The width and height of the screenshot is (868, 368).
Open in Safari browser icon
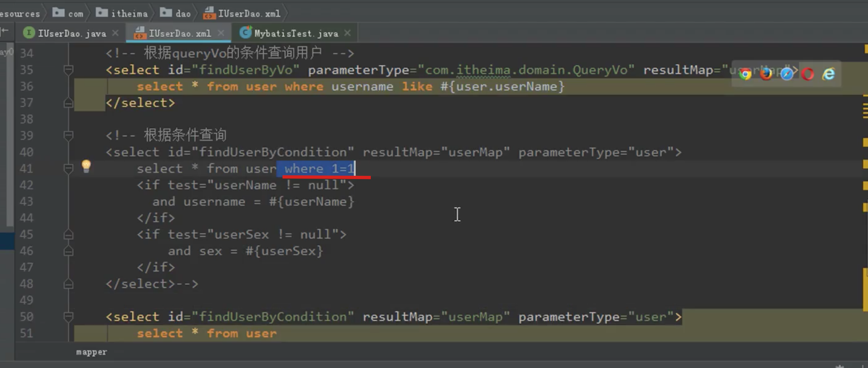click(787, 74)
